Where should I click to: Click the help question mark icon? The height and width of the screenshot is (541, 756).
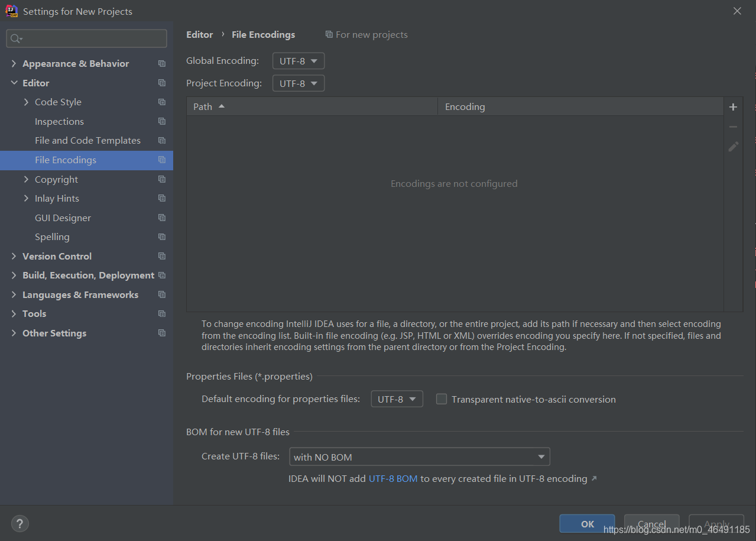[20, 523]
